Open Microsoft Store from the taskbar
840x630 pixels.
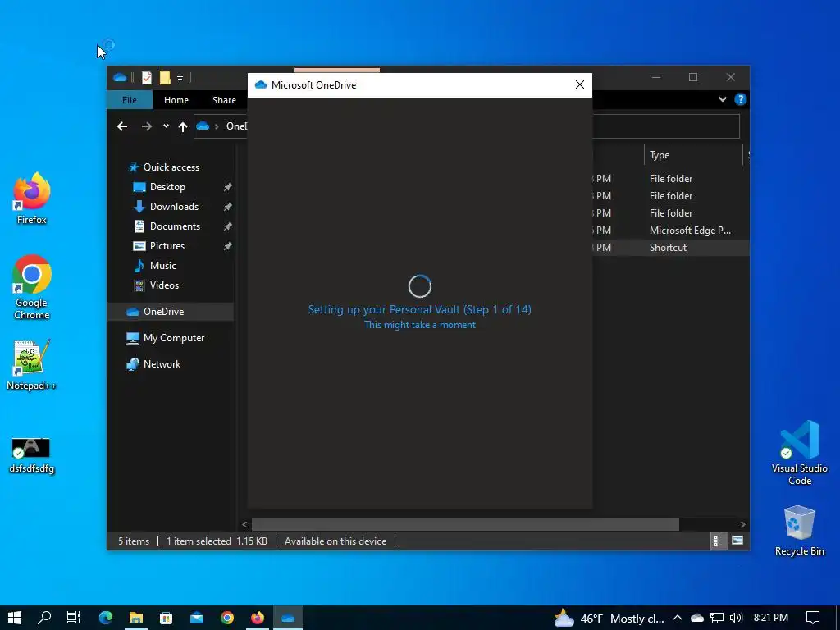(166, 618)
